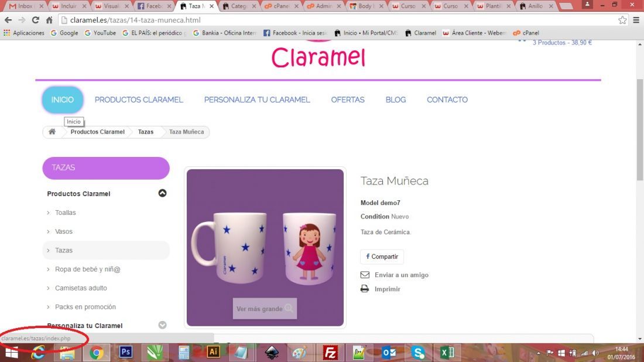Open PRODUCTOS CLARAMEL navigation menu

point(139,100)
